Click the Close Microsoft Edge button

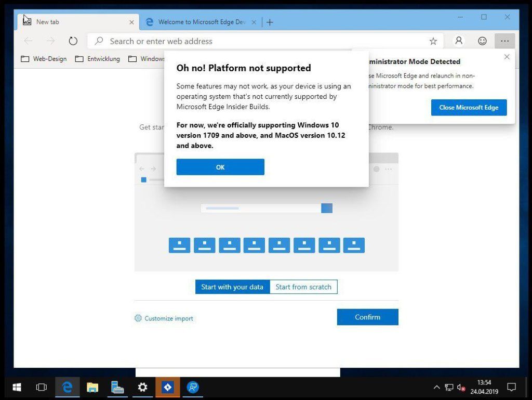(469, 107)
